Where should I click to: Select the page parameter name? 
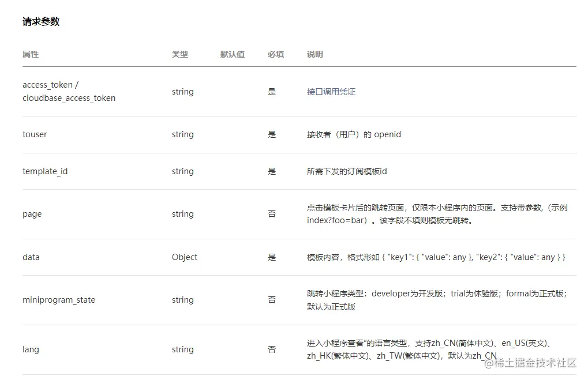click(32, 214)
